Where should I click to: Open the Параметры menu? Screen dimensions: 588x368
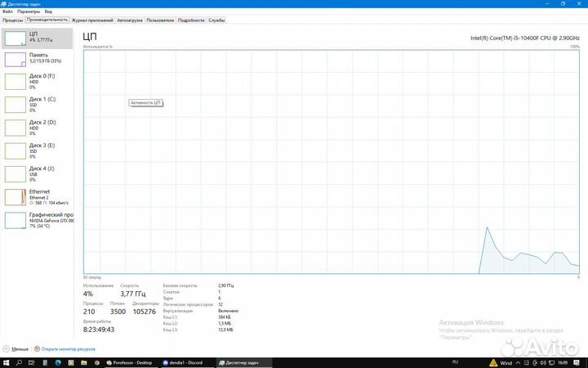tap(29, 11)
